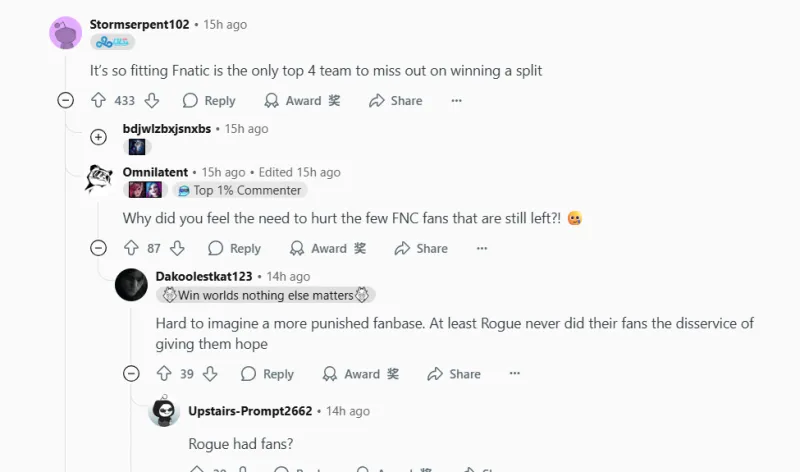Open more options on Stormserpent102's comment
Image resolution: width=800 pixels, height=472 pixels.
[x=456, y=100]
